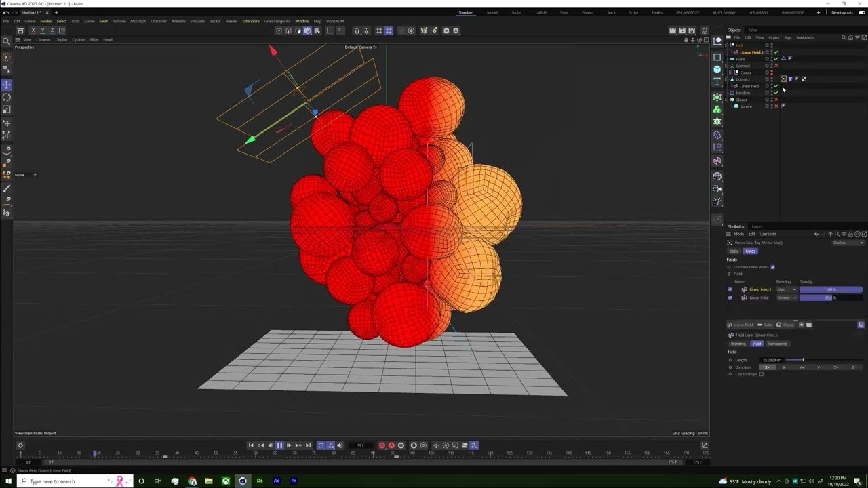Image resolution: width=868 pixels, height=488 pixels.
Task: Switch to the Blending tab of Field Layer
Action: (x=738, y=344)
